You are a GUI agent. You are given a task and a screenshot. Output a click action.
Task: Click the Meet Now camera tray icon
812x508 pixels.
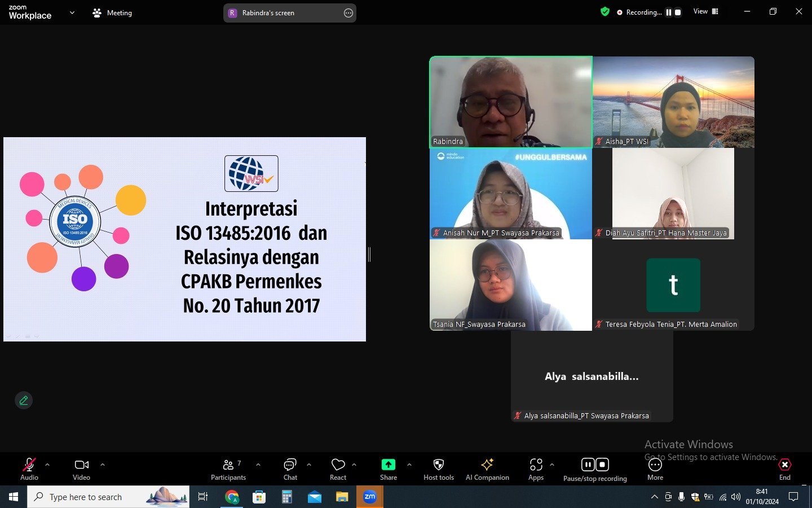point(668,497)
